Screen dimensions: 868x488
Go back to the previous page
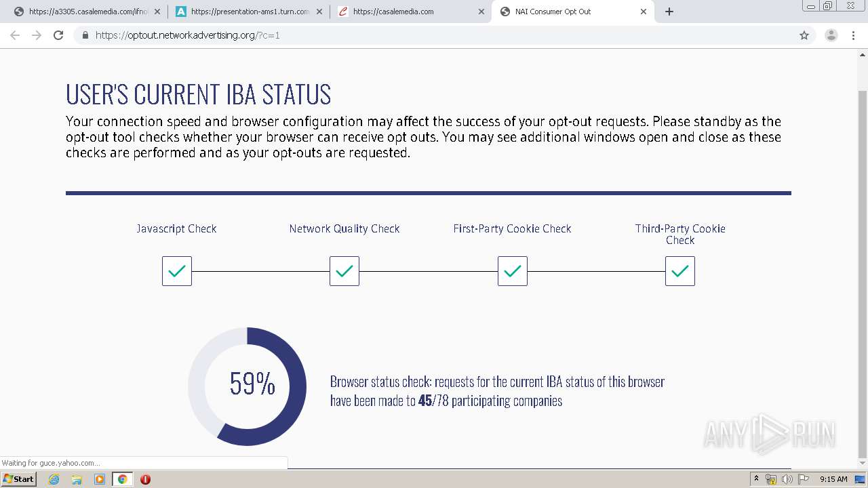tap(15, 35)
